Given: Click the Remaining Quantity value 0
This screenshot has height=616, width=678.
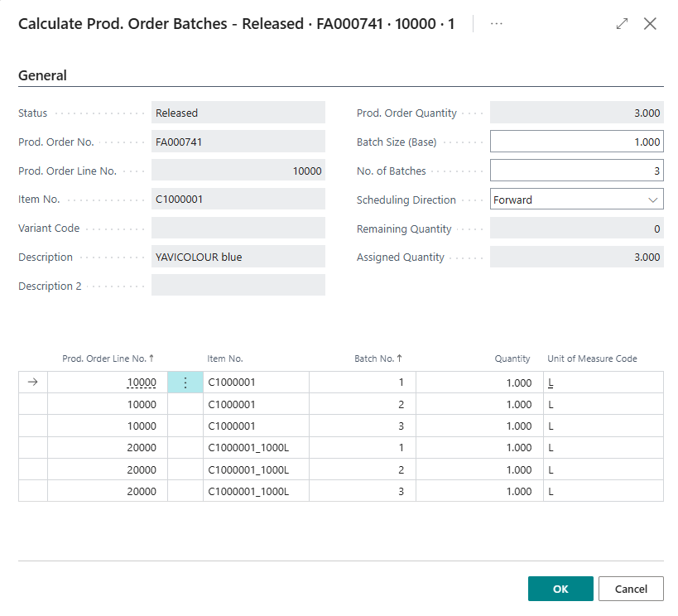Looking at the screenshot, I should pyautogui.click(x=577, y=228).
